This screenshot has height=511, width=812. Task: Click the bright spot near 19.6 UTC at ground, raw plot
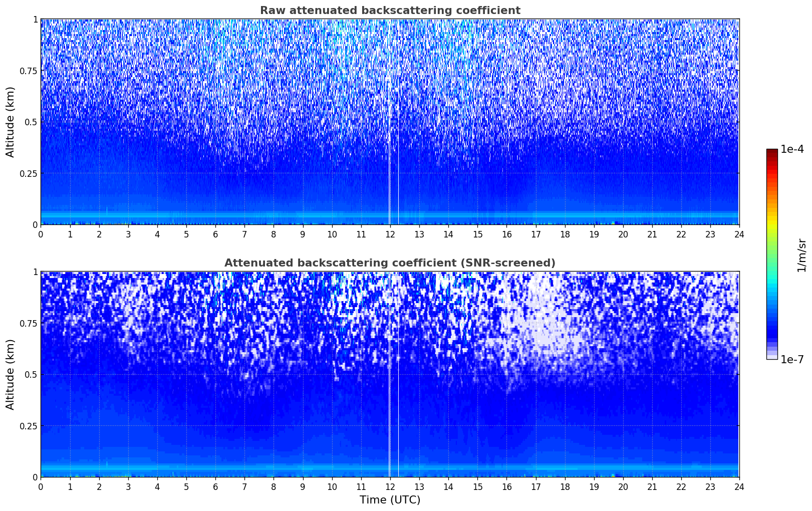tap(613, 222)
